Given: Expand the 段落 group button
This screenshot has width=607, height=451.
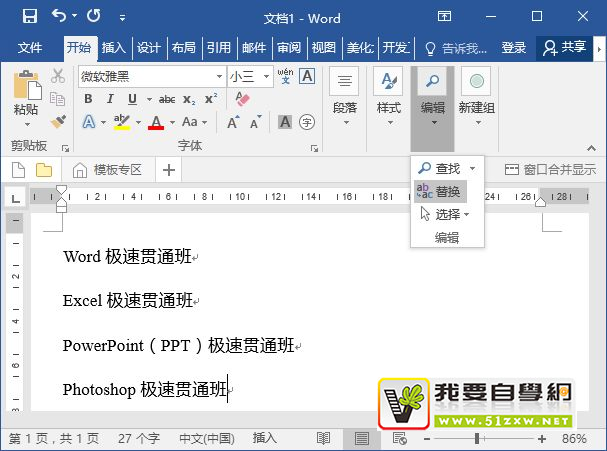Looking at the screenshot, I should point(345,97).
